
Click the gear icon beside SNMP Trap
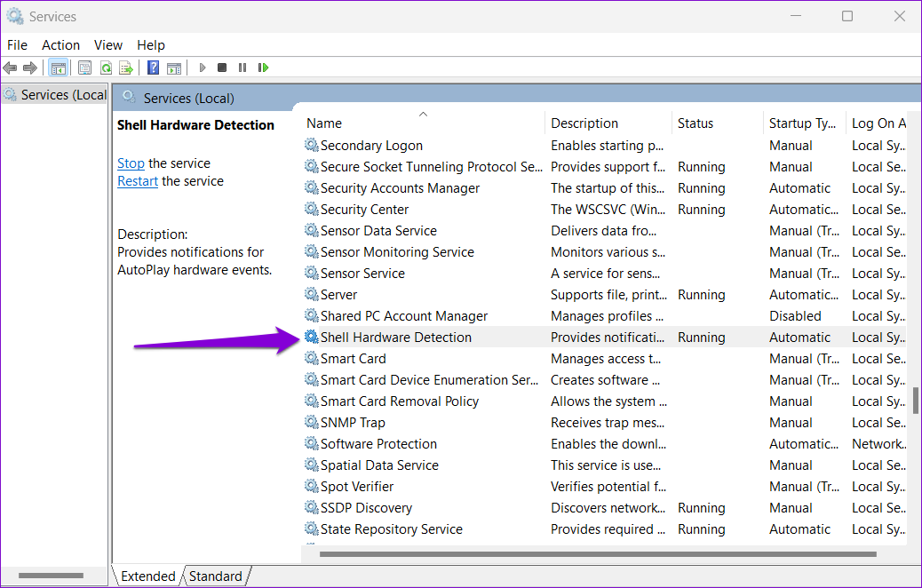312,422
